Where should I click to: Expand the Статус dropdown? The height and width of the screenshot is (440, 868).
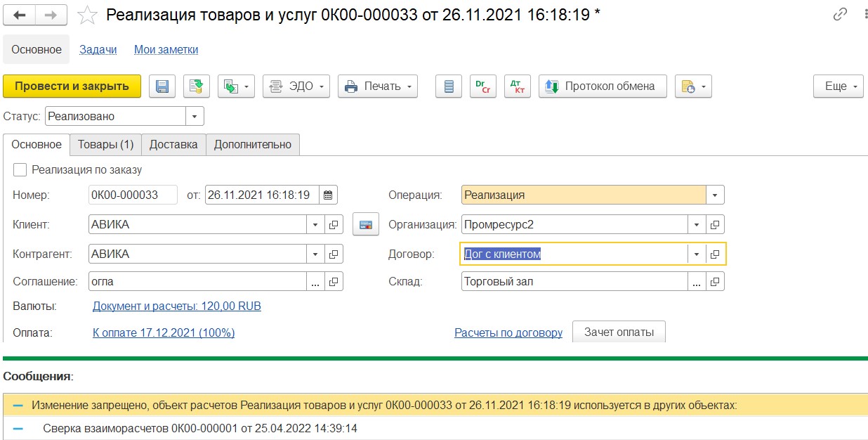click(x=195, y=116)
